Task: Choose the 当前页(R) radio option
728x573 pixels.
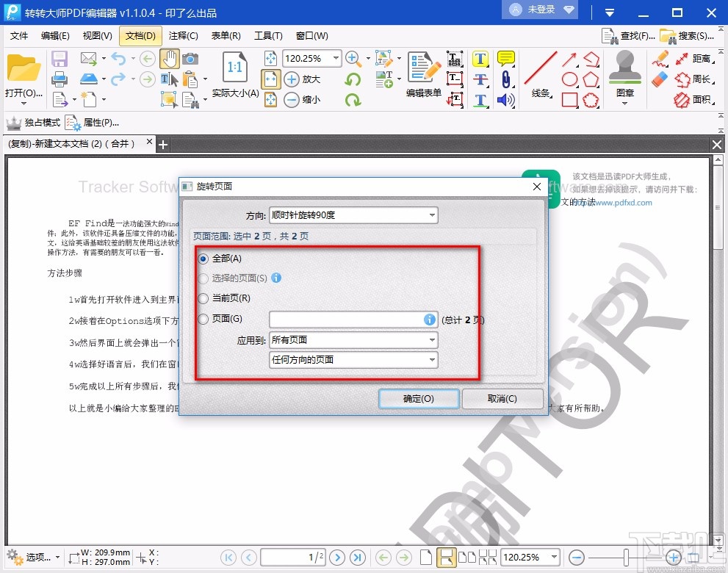Action: 203,298
